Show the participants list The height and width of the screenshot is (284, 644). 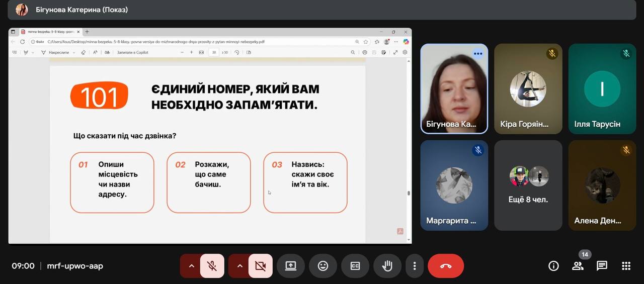coord(578,266)
